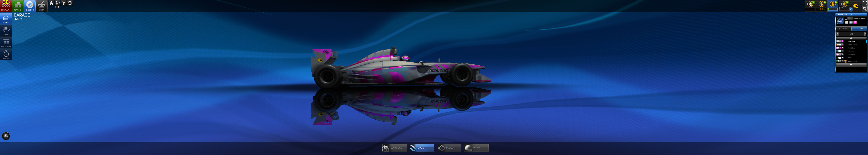Open the Formula 1 section
Viewport: 868px width, 155px height.
coord(6,6)
